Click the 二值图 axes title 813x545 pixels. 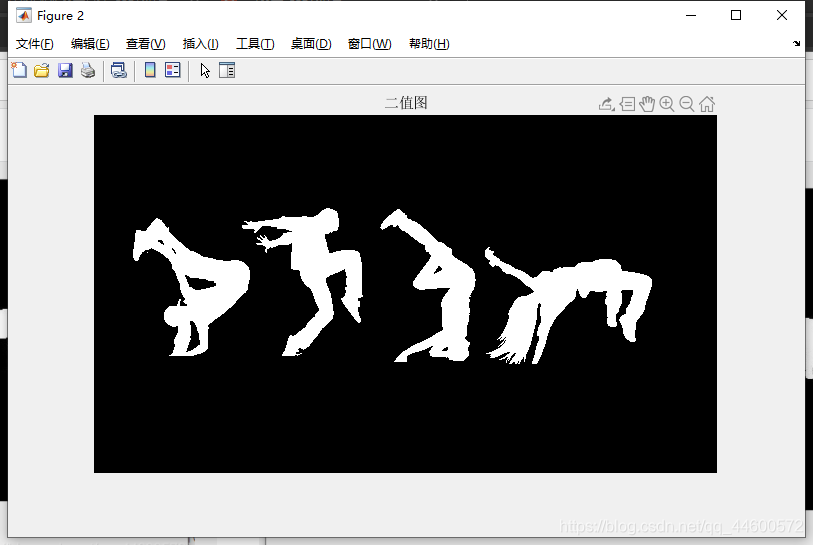point(406,103)
